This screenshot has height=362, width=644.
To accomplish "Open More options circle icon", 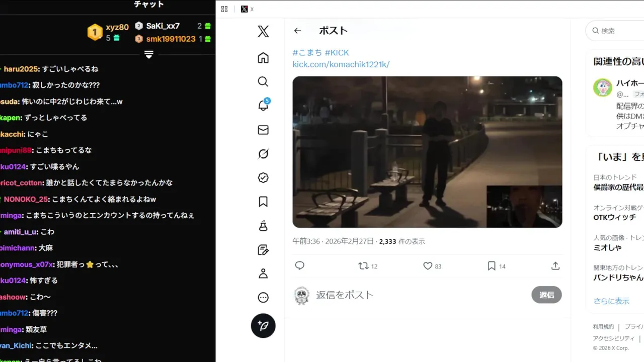I will pos(263,298).
